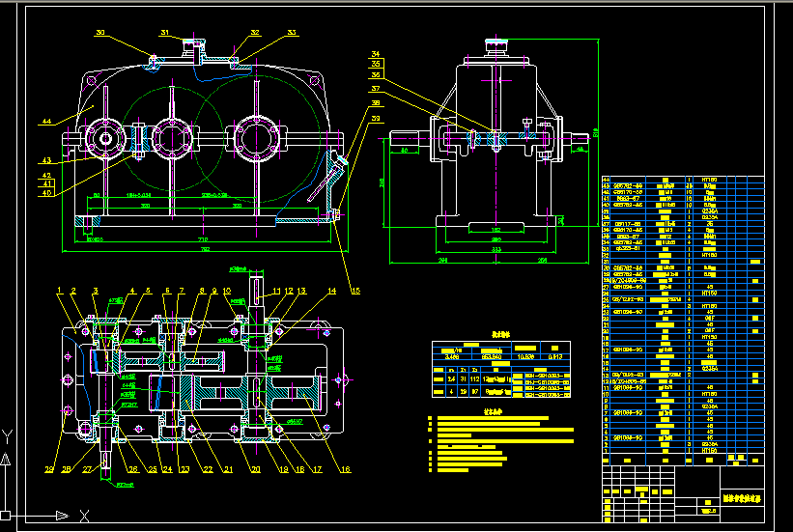The image size is (793, 532).
Task: Click part balloon number 30
Action: 100,33
